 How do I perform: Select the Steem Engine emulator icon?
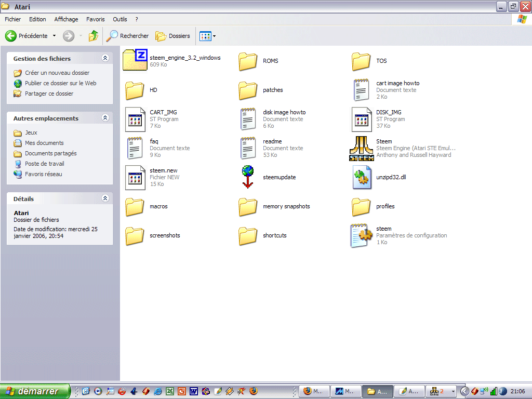[x=362, y=149]
